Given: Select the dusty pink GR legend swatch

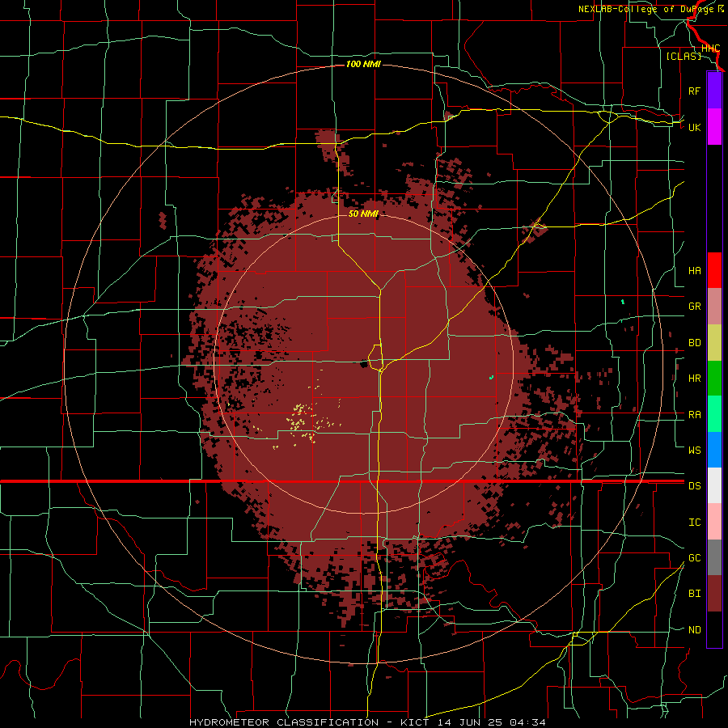Looking at the screenshot, I should pos(714,307).
